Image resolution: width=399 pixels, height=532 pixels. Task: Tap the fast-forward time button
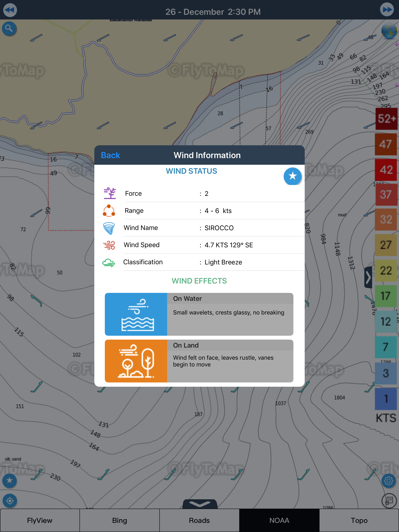pos(387,10)
